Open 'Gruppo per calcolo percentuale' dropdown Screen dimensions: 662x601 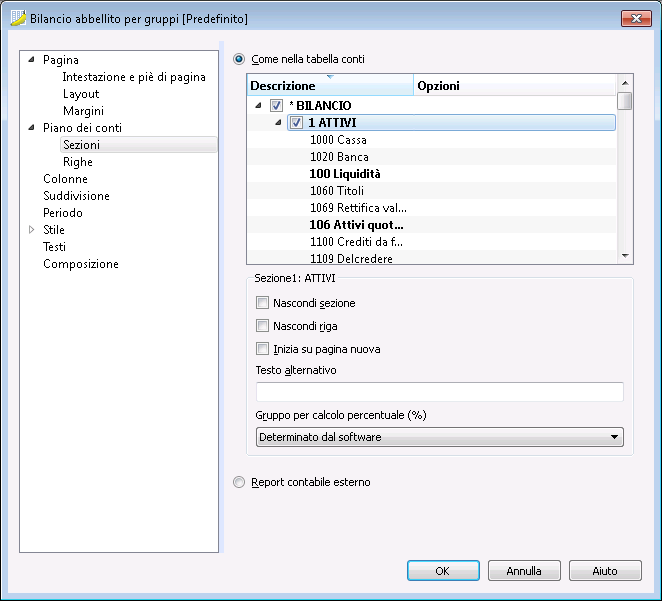[440, 437]
